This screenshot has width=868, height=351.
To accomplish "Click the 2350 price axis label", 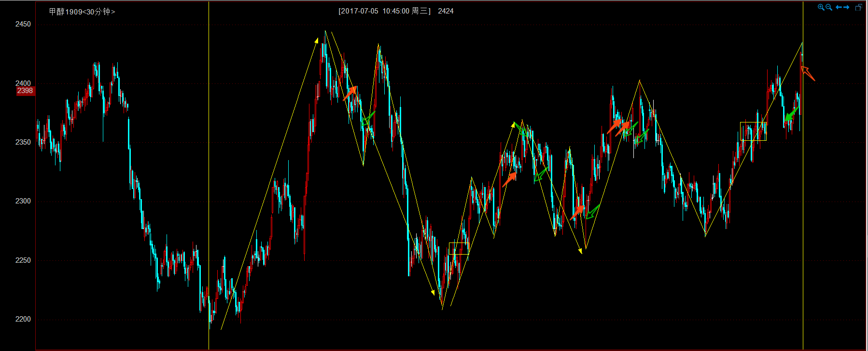I will [23, 142].
